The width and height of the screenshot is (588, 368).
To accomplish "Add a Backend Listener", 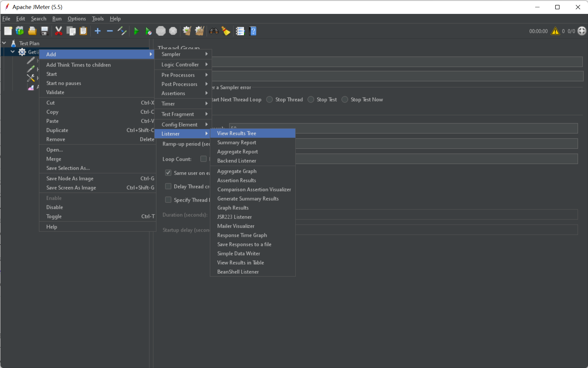I will (253, 161).
